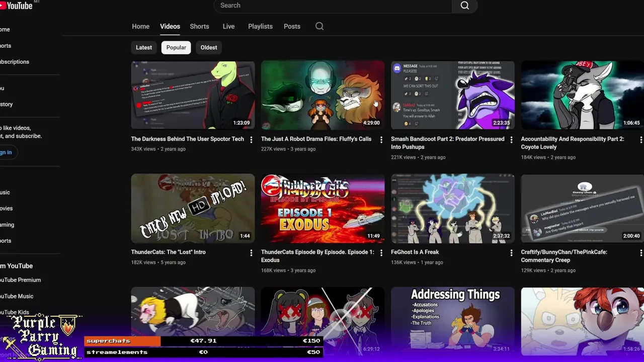Open options menu for Commentary Creep video
The height and width of the screenshot is (362, 644).
(640, 252)
